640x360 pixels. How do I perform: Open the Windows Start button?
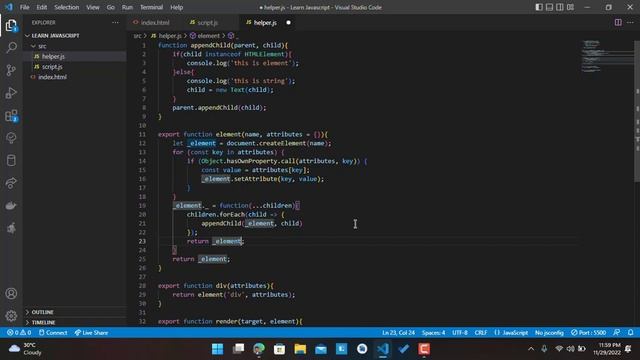tap(218, 349)
